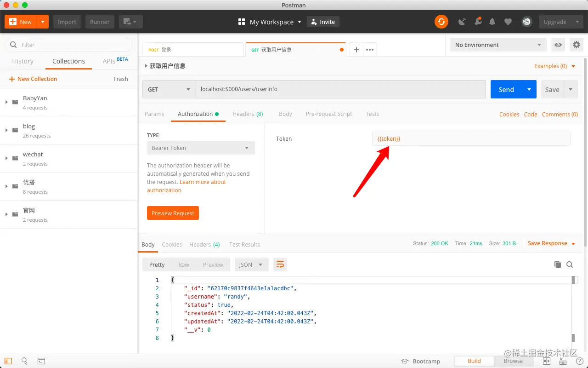Viewport: 588px width, 368px height.
Task: Open the tab options ellipsis menu
Action: pos(370,50)
